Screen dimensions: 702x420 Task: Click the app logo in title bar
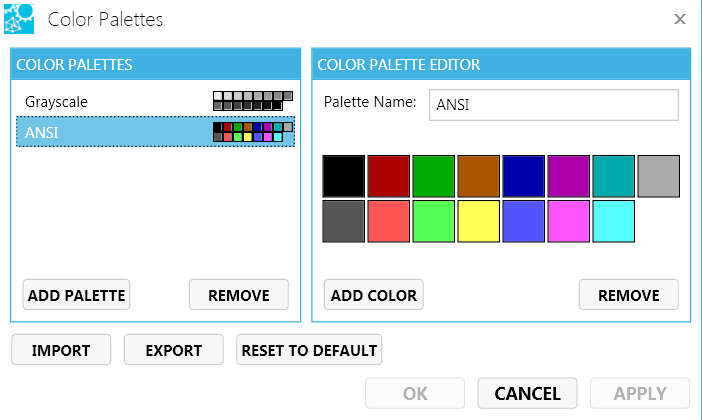tap(19, 19)
